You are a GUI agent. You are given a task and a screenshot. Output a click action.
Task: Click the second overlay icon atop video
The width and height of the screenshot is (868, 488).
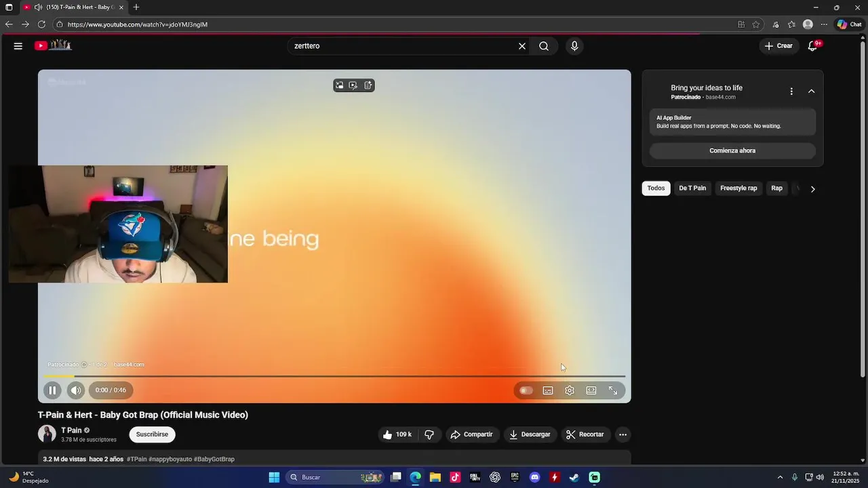tap(353, 85)
